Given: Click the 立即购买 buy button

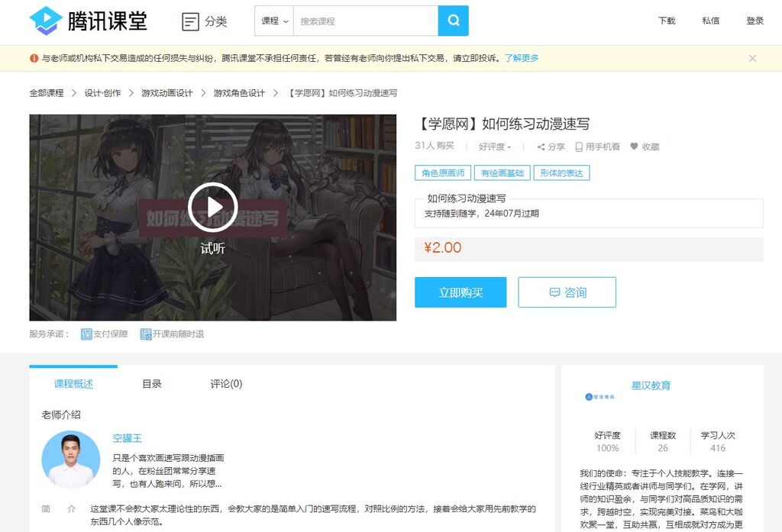Looking at the screenshot, I should pyautogui.click(x=460, y=292).
